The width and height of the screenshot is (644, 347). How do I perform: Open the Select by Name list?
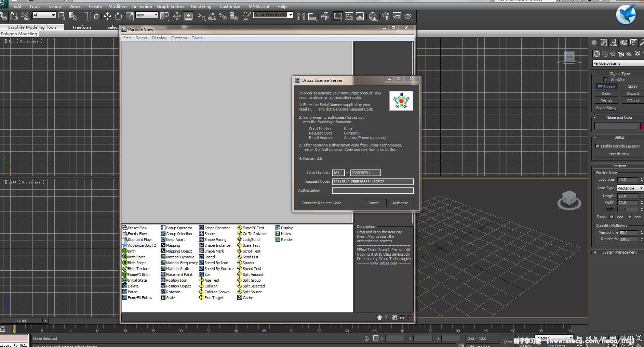pyautogui.click(x=72, y=16)
